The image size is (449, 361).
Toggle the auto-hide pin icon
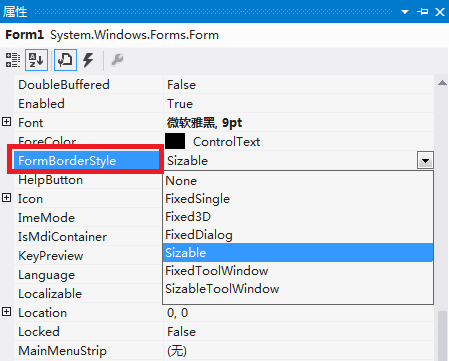pos(422,12)
